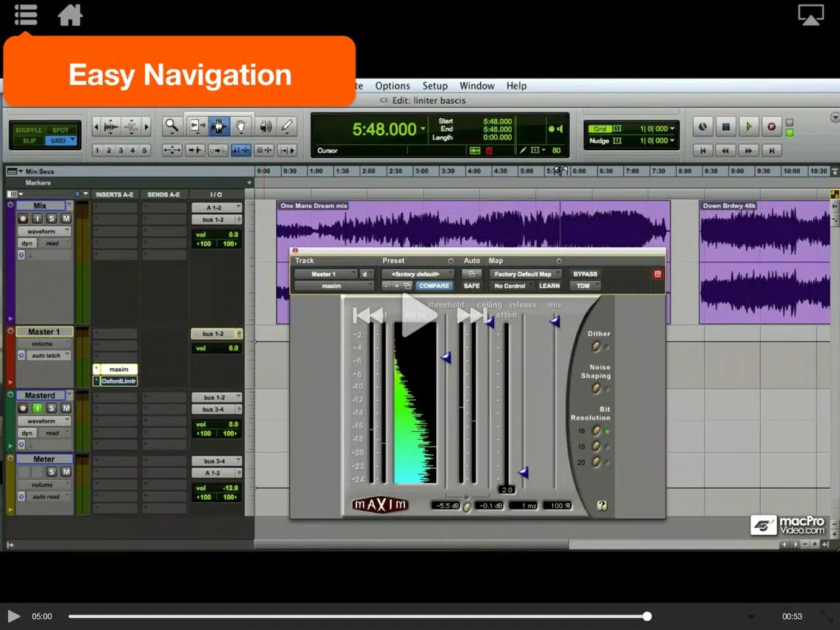
Task: Open the hamburger list menu icon
Action: [26, 15]
